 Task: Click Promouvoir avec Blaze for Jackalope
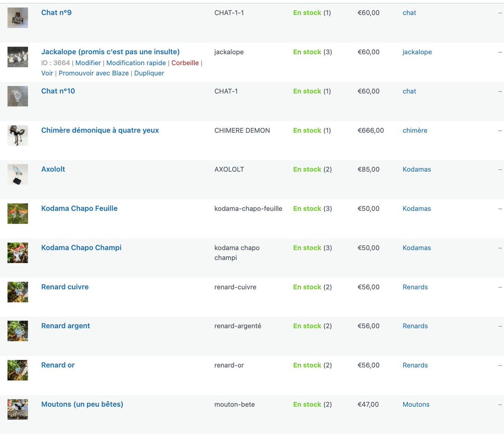pyautogui.click(x=94, y=73)
